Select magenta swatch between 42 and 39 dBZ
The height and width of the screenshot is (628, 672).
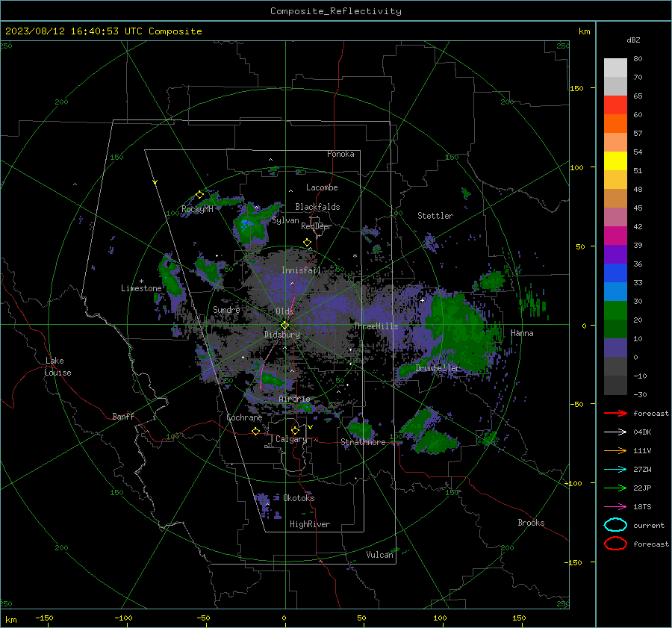click(615, 236)
